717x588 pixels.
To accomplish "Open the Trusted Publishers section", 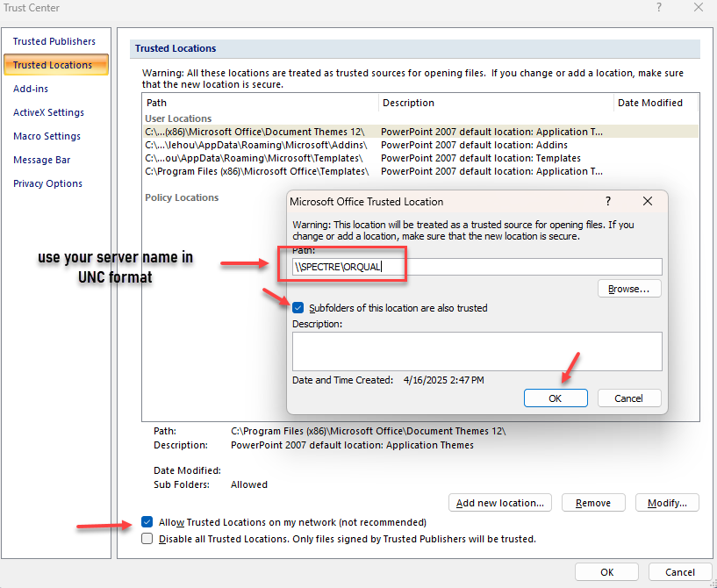I will tap(54, 41).
